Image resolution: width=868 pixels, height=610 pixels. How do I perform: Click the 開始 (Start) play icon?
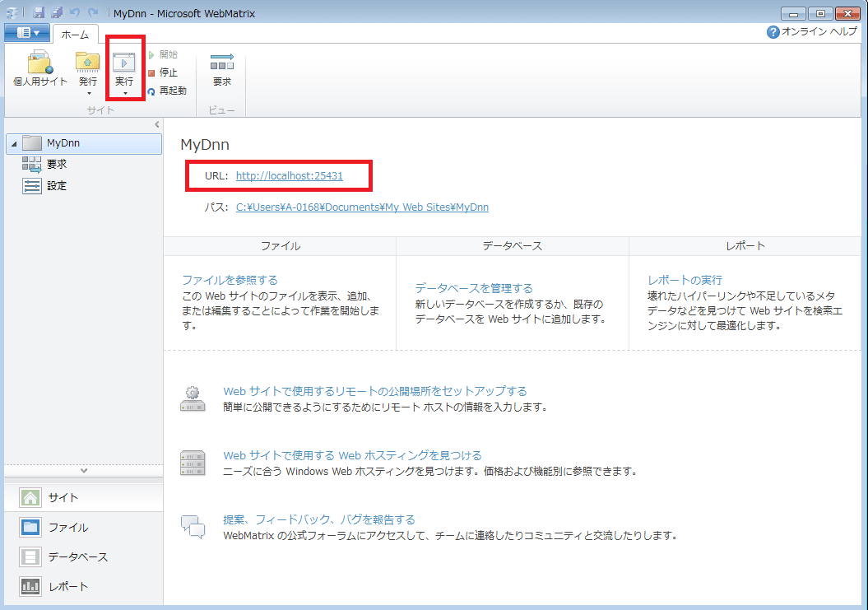point(151,55)
